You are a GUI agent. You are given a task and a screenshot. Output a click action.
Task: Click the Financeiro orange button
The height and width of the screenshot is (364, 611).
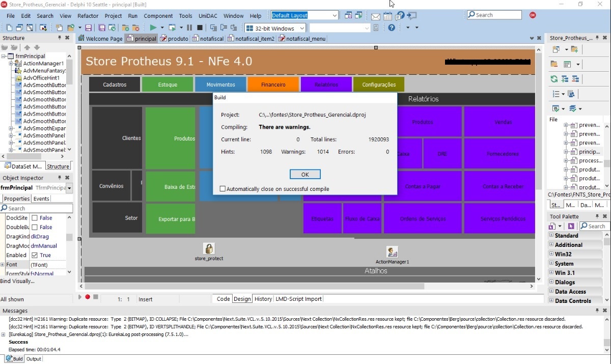273,85
